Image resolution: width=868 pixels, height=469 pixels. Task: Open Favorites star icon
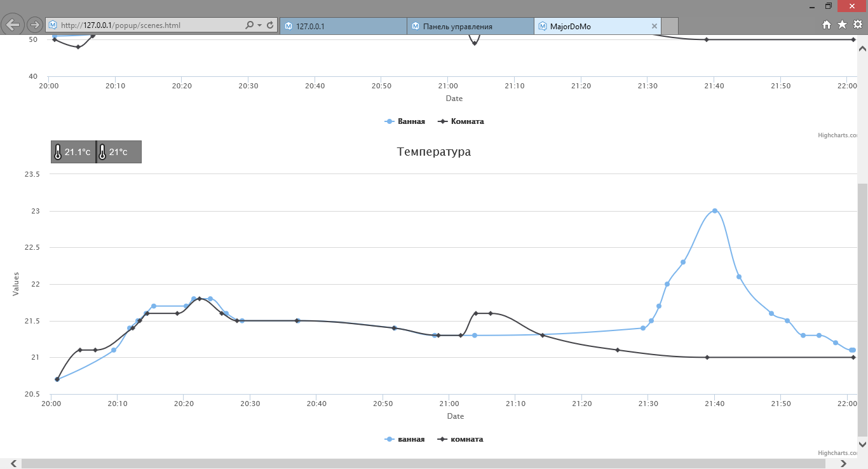coord(842,25)
